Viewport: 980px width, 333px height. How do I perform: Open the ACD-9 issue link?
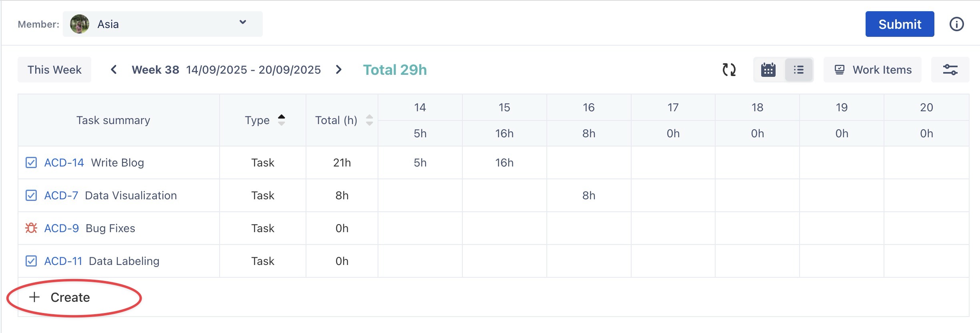coord(62,228)
